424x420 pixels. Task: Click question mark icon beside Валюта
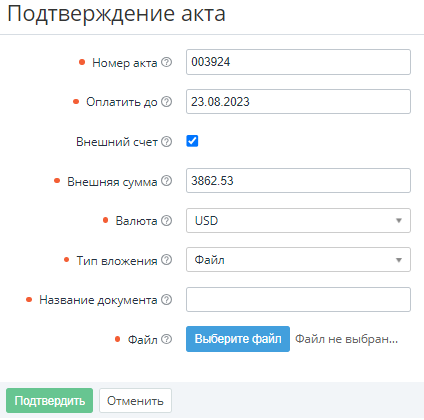point(166,220)
